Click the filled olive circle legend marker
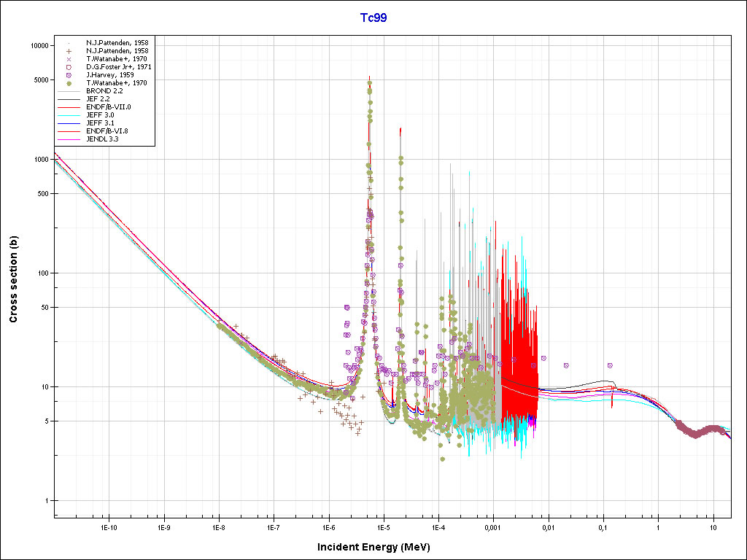Screen dimensions: 747x560 [69, 83]
